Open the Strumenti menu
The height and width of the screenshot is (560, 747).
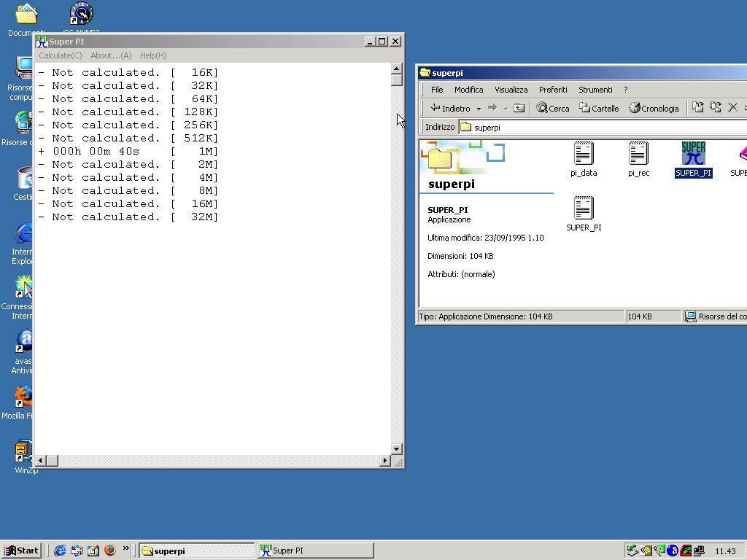point(595,90)
